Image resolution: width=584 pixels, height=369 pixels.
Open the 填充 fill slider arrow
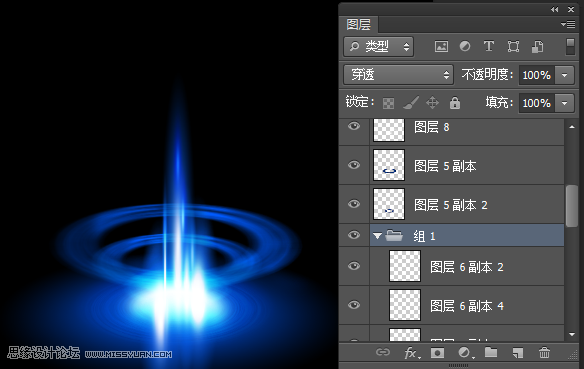coord(565,103)
